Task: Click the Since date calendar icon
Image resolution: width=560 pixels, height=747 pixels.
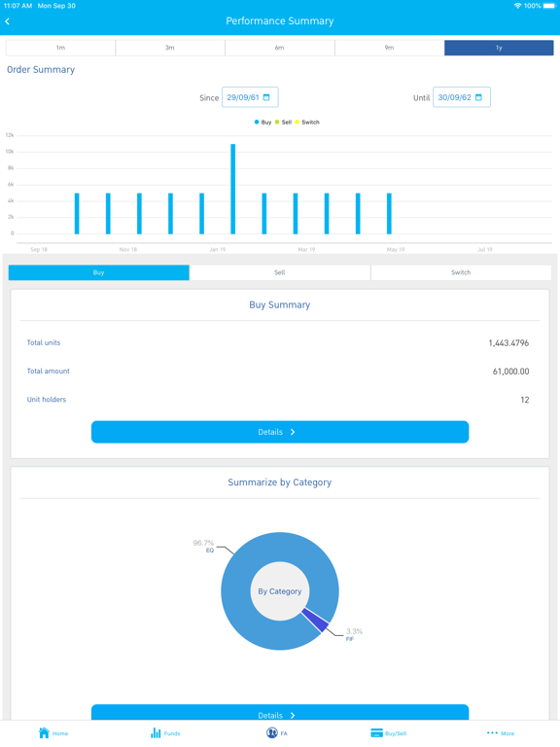Action: (x=266, y=97)
